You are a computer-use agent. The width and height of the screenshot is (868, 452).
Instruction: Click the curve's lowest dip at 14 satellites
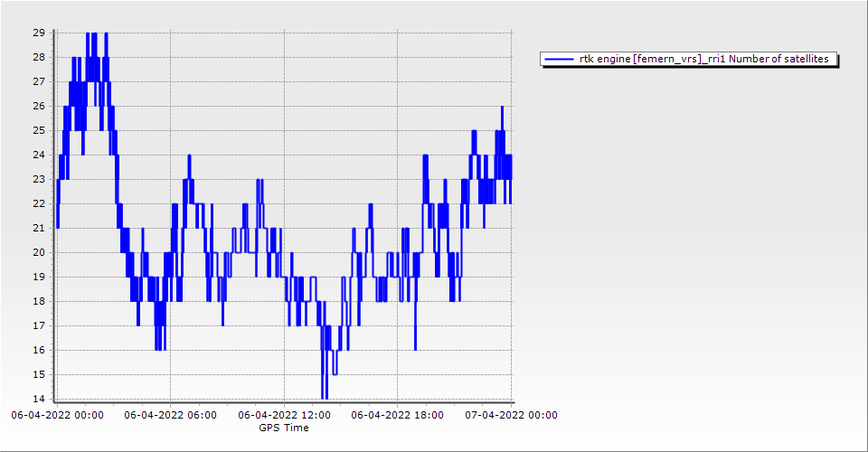(324, 397)
